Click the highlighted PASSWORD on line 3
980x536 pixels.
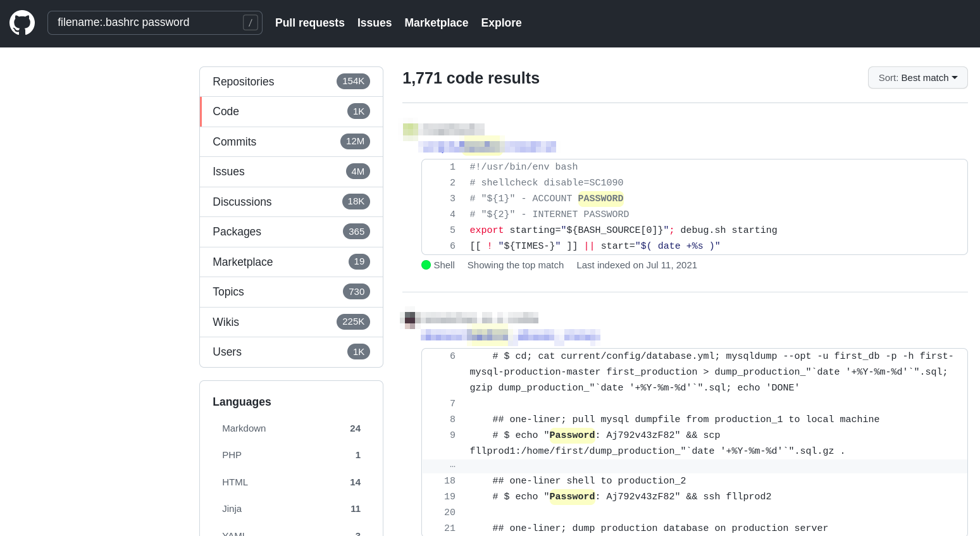tap(600, 199)
